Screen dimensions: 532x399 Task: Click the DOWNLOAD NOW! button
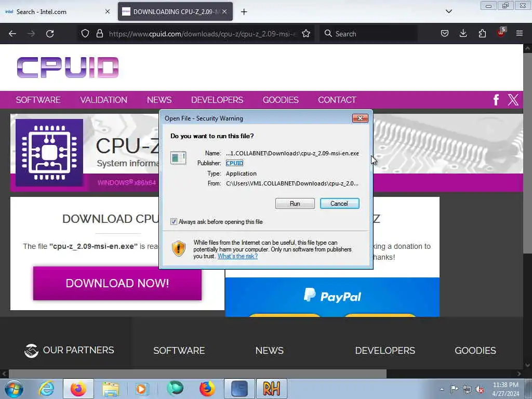pos(117,283)
